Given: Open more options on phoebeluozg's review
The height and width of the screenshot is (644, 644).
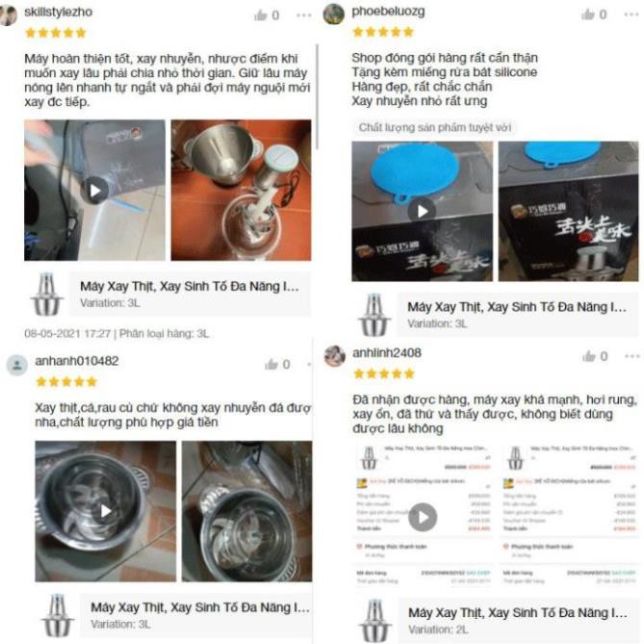Looking at the screenshot, I should [x=631, y=14].
